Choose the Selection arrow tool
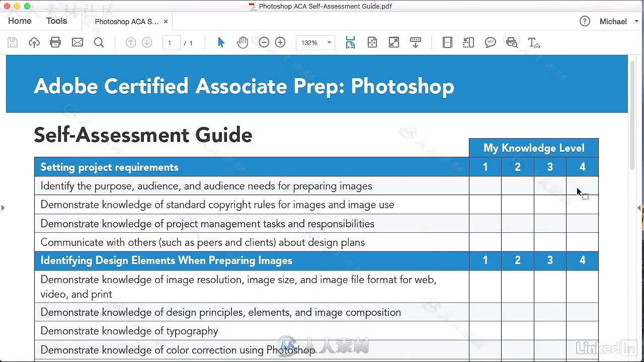 221,43
